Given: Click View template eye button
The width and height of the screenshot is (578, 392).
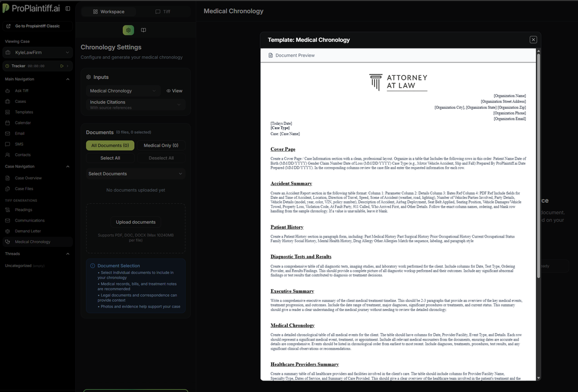Looking at the screenshot, I should [174, 91].
